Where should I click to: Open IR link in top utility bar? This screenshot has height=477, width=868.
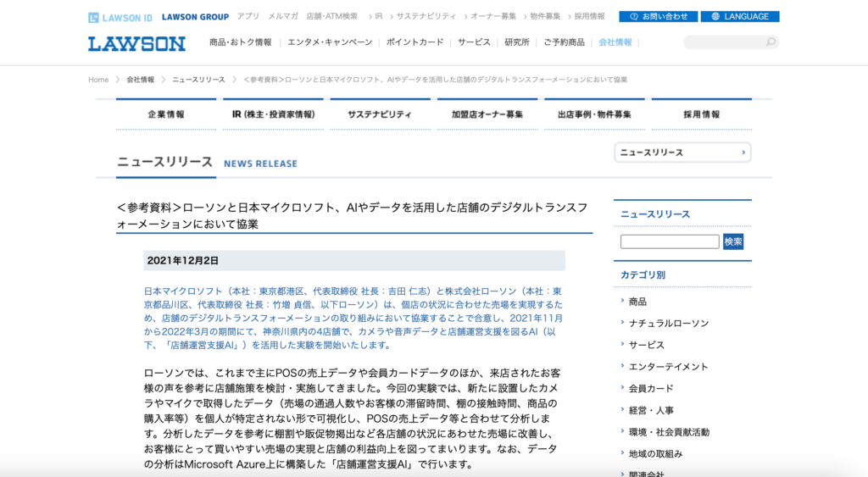click(379, 17)
